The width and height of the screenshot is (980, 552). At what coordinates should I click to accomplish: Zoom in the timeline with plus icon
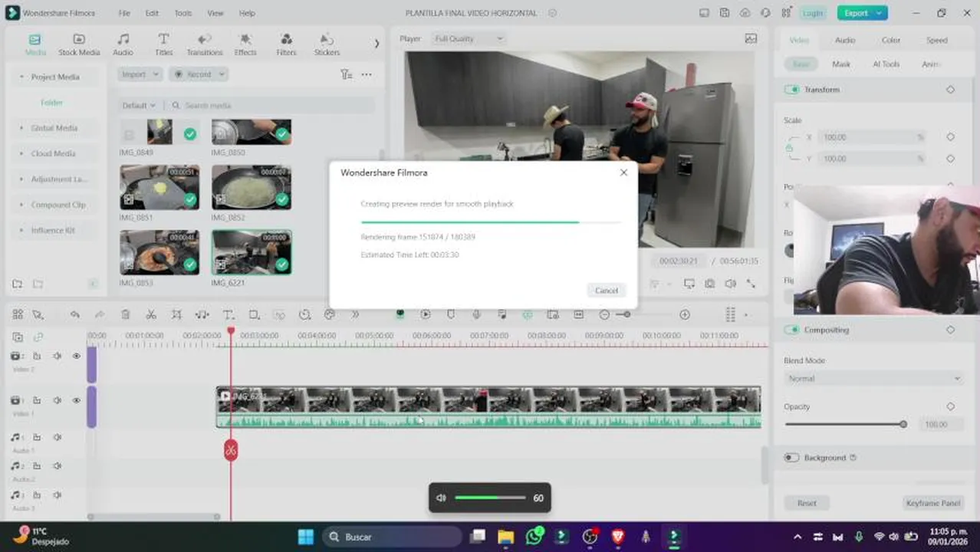[685, 315]
